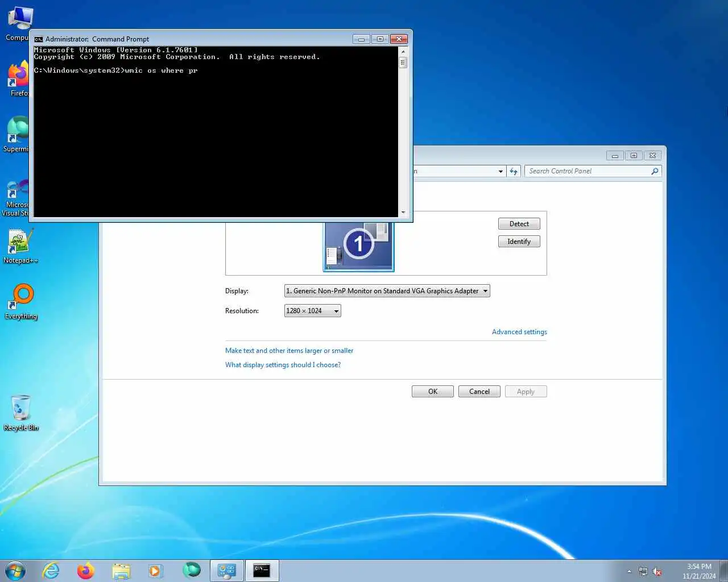Screen dimensions: 728x582
Task: Click the Show desktop button
Action: [724, 571]
